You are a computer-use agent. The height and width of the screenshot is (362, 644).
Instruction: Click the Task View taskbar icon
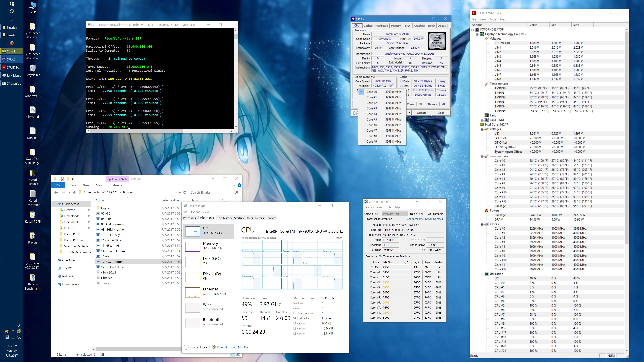tap(12, 19)
